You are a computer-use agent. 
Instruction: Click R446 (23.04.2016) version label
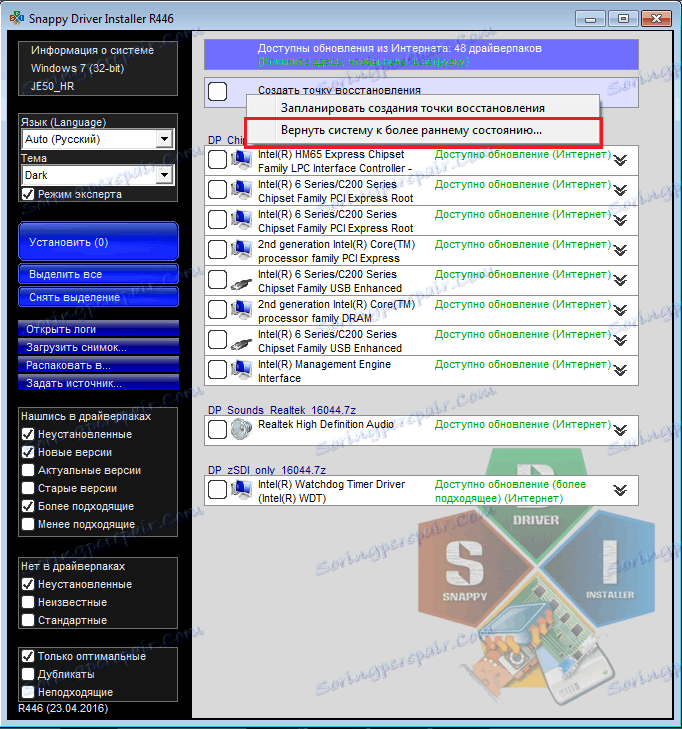click(x=63, y=709)
